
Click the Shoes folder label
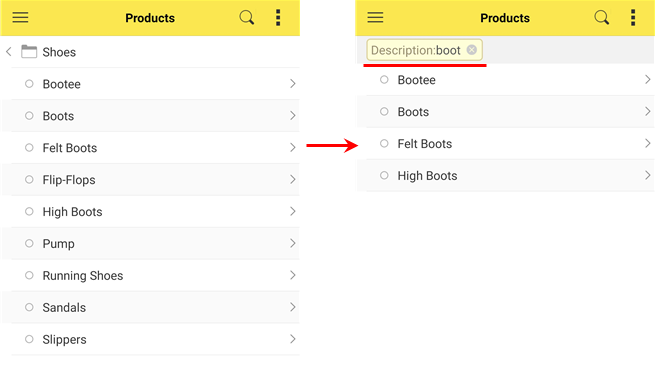pos(59,52)
